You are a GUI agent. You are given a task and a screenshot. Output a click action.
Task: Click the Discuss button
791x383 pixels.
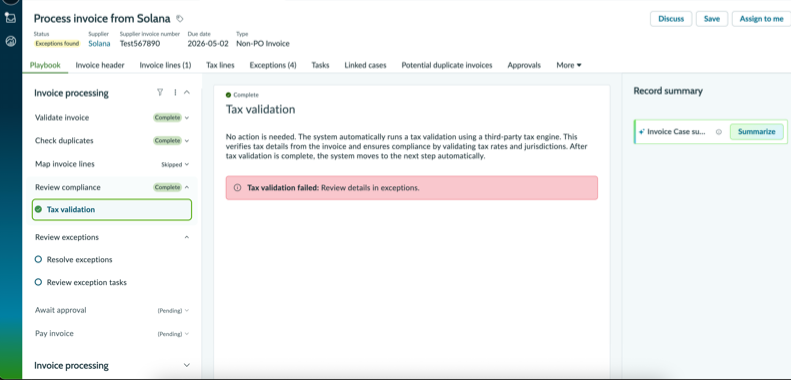671,19
